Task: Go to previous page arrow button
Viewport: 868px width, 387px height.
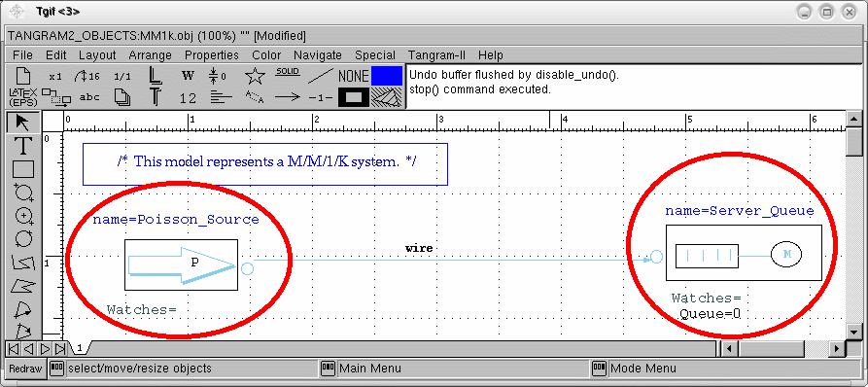Action: 28,349
